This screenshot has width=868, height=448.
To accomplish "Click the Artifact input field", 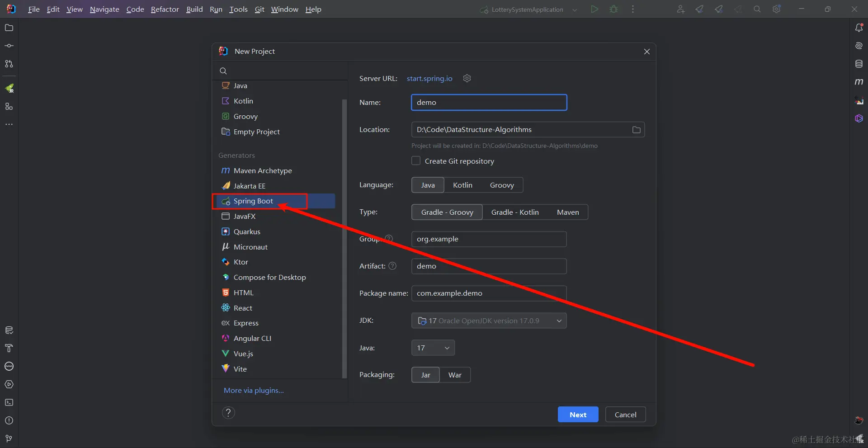I will point(489,266).
